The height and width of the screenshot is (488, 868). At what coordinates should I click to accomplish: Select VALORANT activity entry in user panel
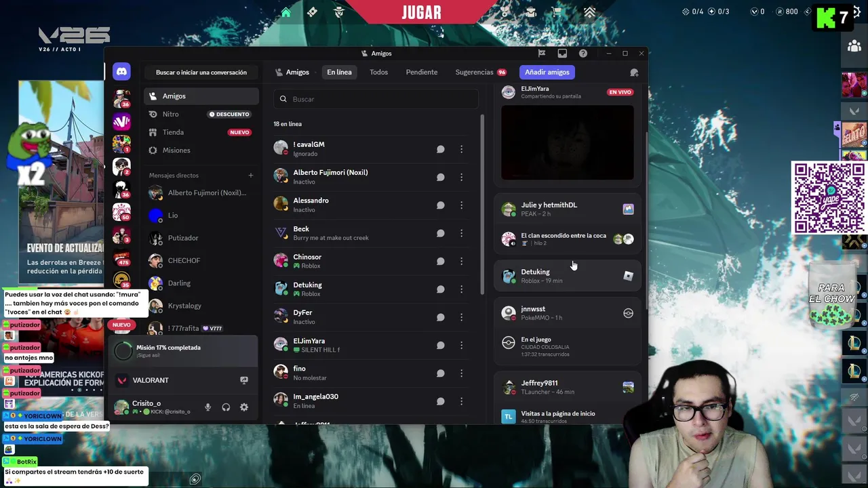[x=183, y=380]
